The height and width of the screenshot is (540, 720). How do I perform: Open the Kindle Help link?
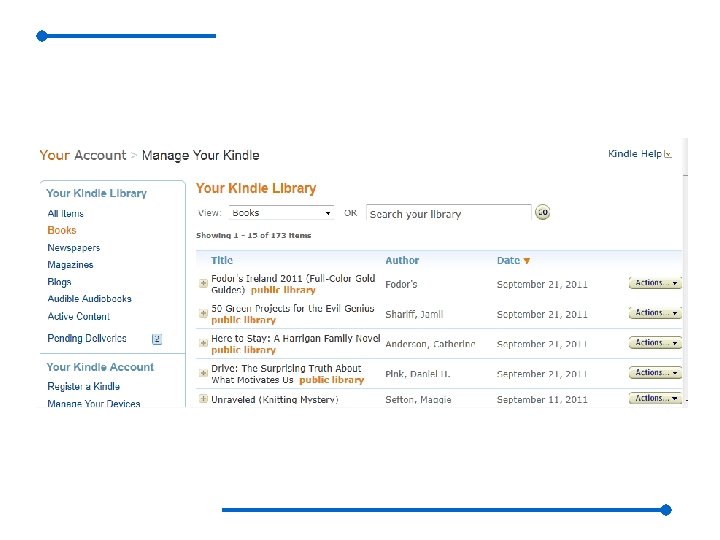tap(635, 154)
